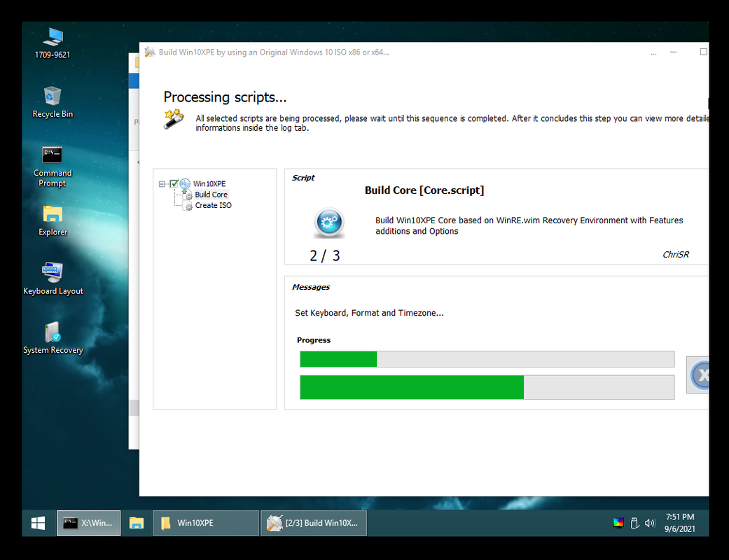Switch to the X:\Win... command prompt taskbar item

coord(88,524)
